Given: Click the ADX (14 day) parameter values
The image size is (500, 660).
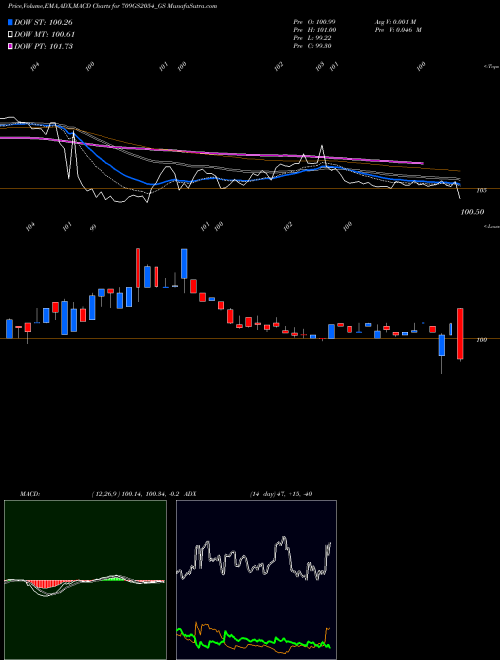Looking at the screenshot, I should pyautogui.click(x=281, y=494).
